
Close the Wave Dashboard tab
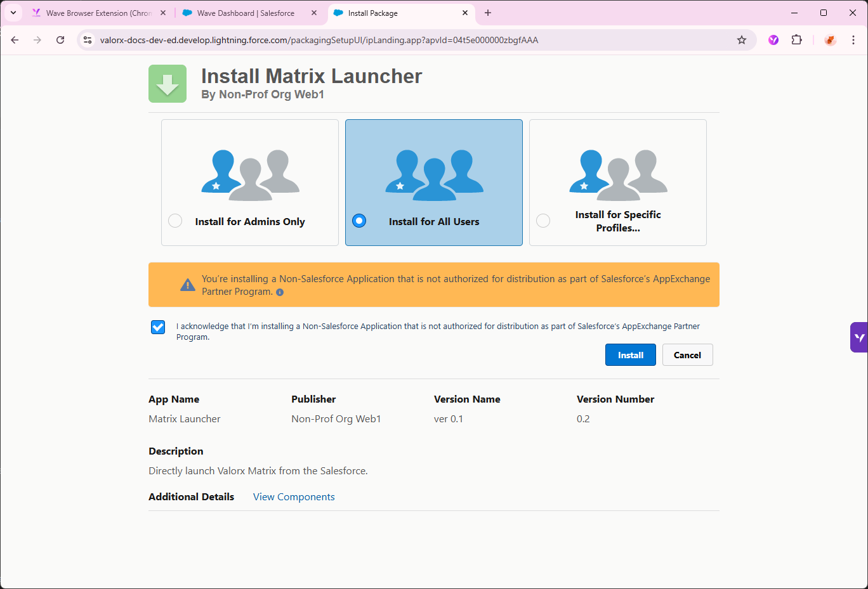[x=314, y=13]
